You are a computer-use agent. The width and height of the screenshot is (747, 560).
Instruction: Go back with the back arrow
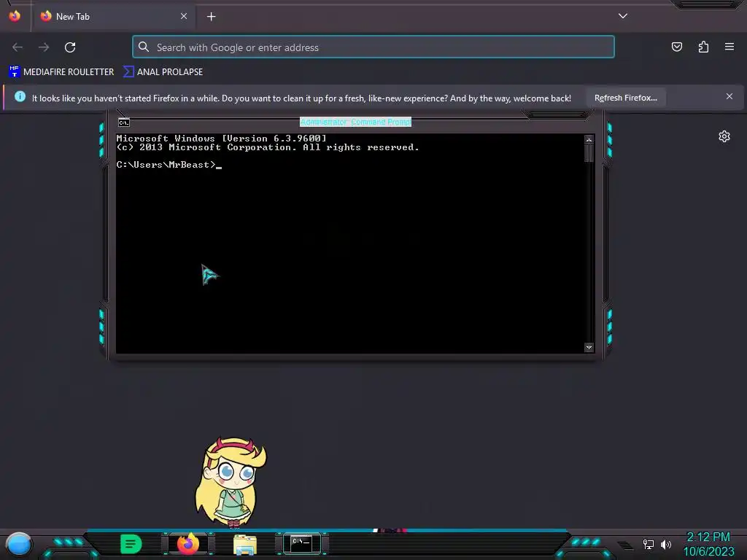pyautogui.click(x=18, y=47)
